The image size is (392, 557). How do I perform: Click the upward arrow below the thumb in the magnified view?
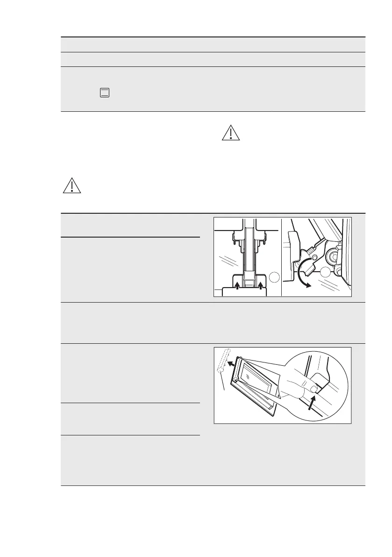point(311,404)
